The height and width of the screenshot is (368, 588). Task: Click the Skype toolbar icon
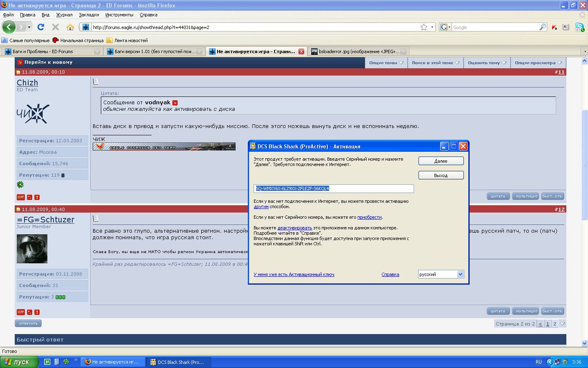pos(579,27)
